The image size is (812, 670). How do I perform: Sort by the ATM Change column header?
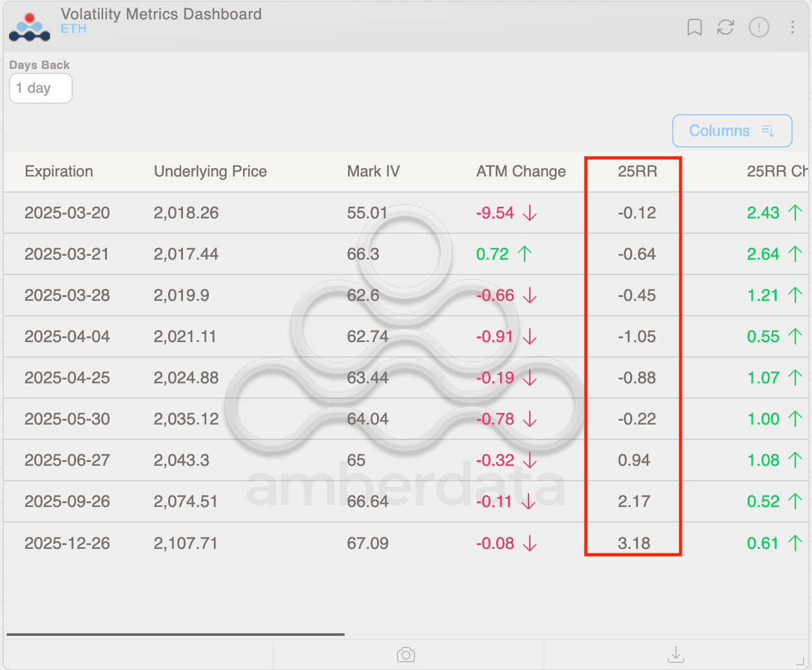click(x=521, y=171)
